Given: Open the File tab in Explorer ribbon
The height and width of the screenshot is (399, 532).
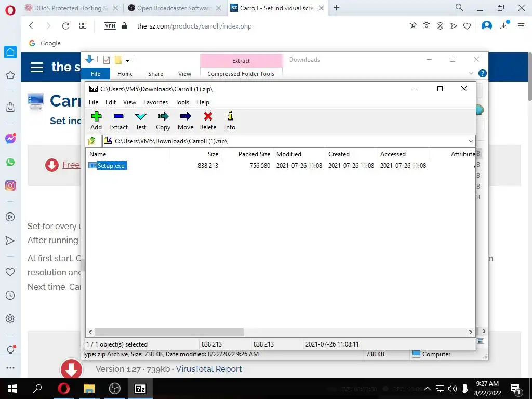Looking at the screenshot, I should tap(96, 74).
